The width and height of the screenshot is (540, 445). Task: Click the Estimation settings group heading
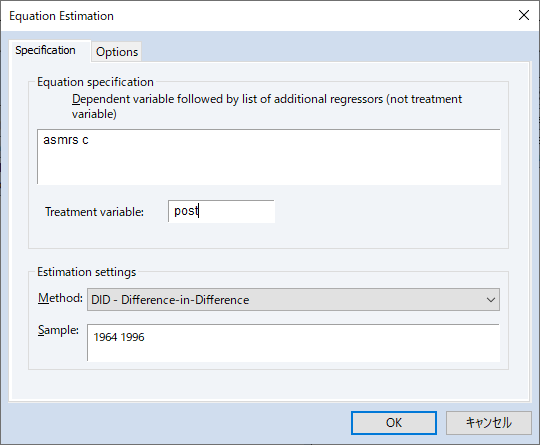[x=87, y=272]
